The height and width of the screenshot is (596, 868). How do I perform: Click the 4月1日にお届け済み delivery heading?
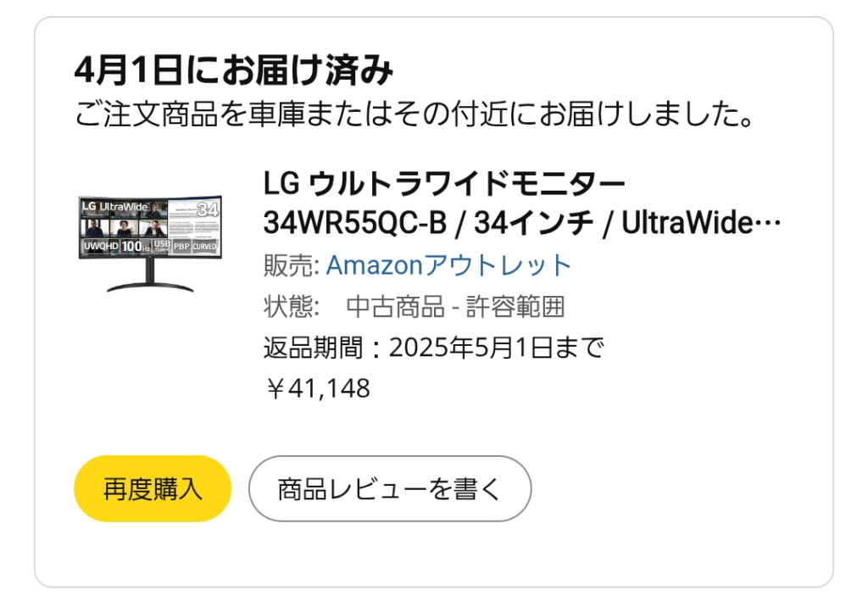click(233, 71)
